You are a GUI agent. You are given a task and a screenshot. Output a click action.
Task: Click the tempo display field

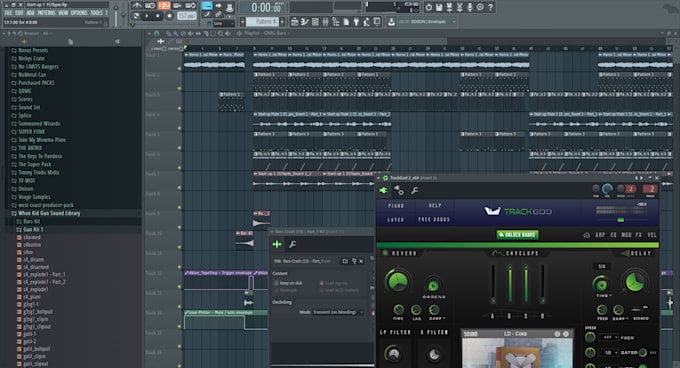187,16
